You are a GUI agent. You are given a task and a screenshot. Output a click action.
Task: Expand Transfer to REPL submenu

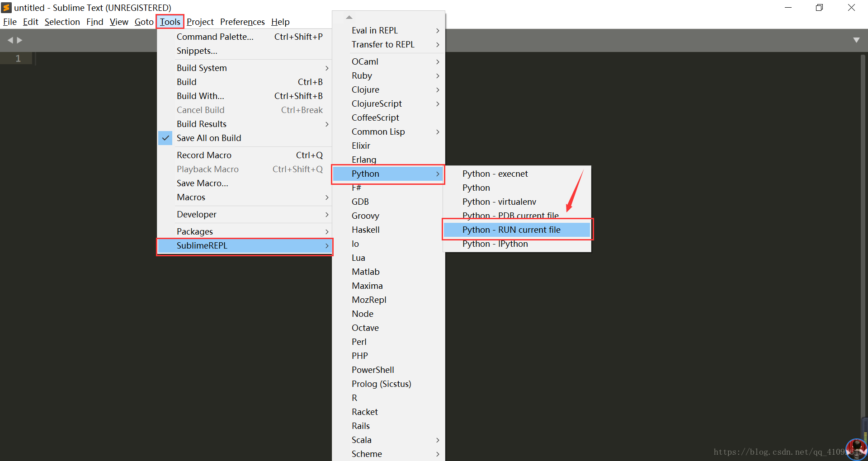[388, 44]
